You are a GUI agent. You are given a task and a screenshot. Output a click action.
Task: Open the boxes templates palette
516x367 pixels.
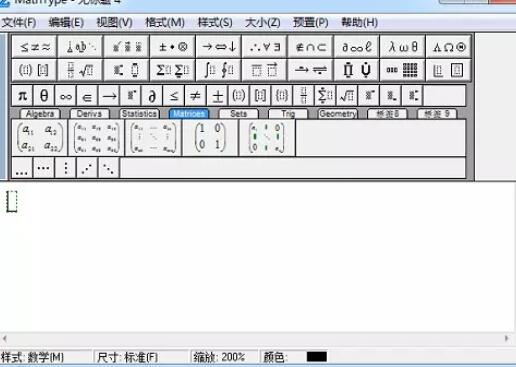click(x=449, y=70)
